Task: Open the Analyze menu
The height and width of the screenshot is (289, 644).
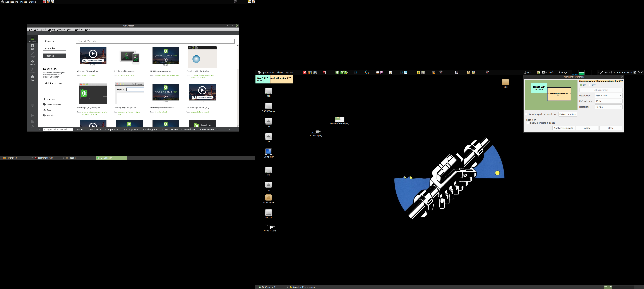Action: tap(60, 29)
